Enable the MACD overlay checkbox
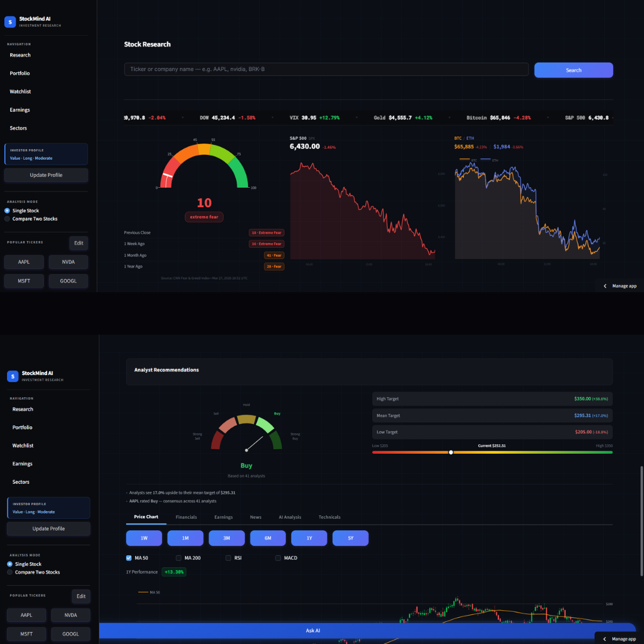644x644 pixels. 277,558
